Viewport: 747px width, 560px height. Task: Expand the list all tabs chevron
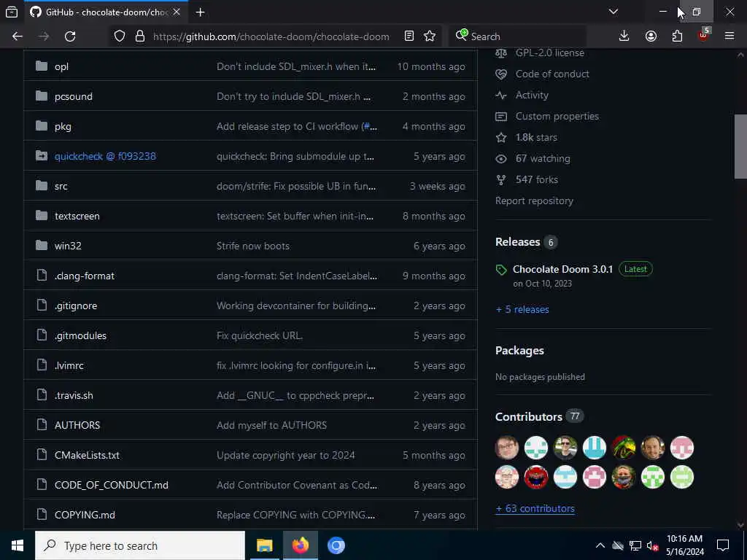tap(614, 12)
